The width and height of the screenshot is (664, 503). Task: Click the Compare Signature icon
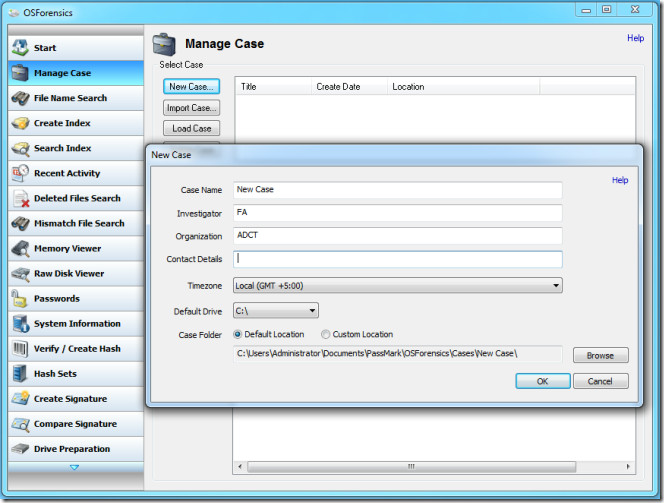click(x=20, y=423)
